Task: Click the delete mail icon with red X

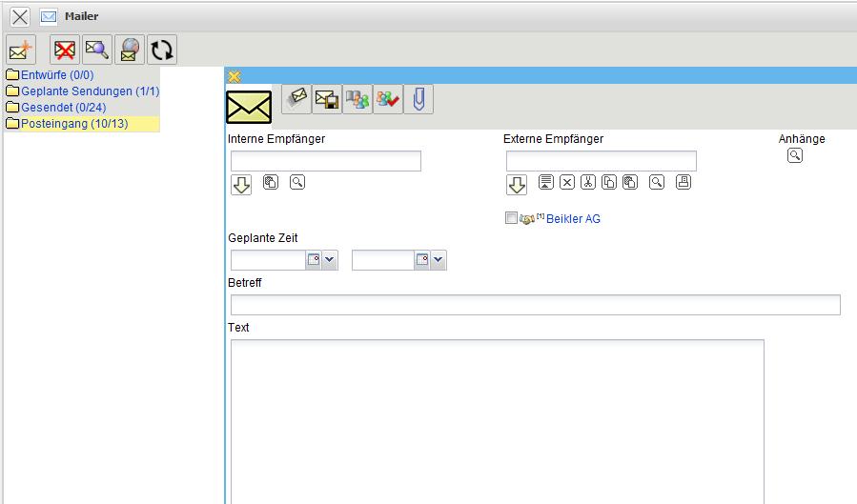Action: (65, 50)
